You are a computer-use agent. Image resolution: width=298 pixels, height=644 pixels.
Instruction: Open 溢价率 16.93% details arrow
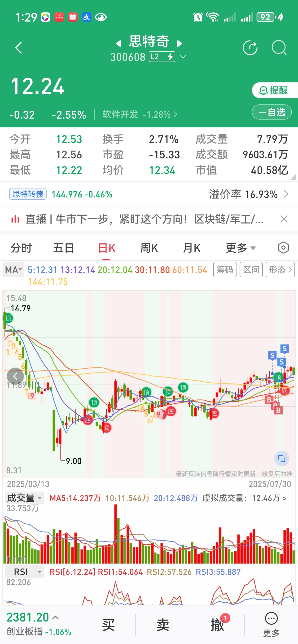coord(286,194)
